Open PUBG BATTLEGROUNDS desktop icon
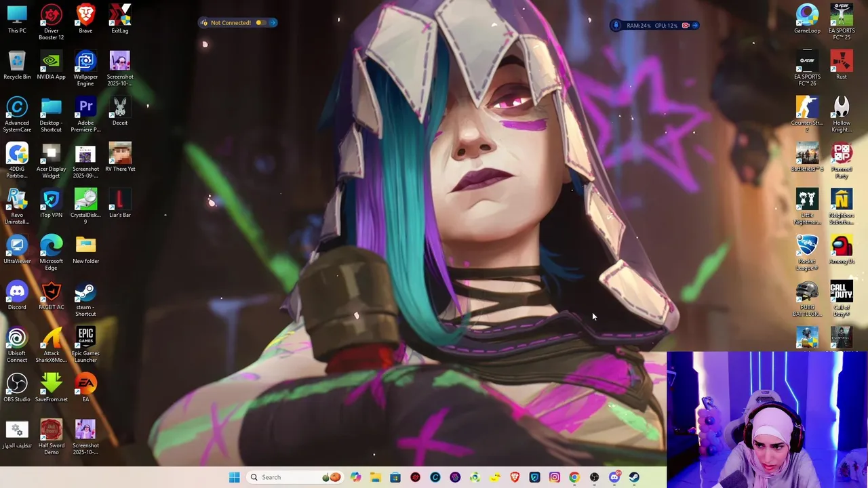The height and width of the screenshot is (488, 868). click(x=807, y=298)
